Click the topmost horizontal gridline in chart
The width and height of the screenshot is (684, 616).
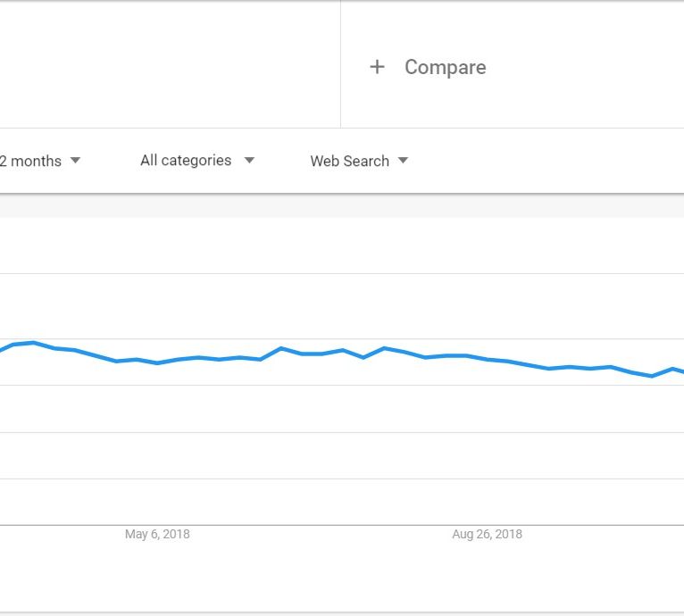tap(339, 273)
